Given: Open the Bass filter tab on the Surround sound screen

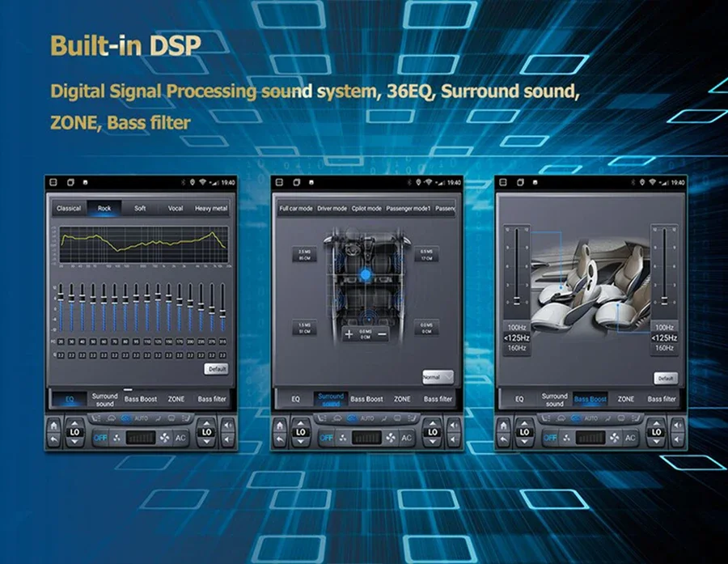Looking at the screenshot, I should tap(438, 399).
